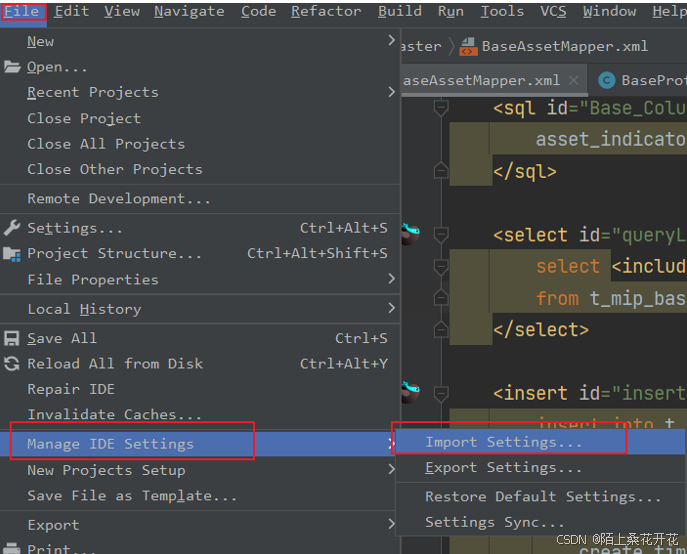Close the BaseAssetMapper.xml tab
Image resolution: width=687 pixels, height=554 pixels.
573,80
